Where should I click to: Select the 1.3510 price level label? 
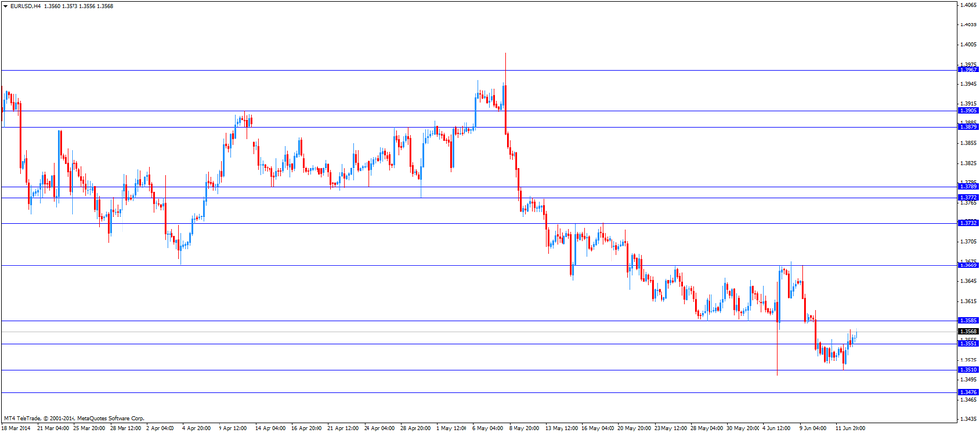pyautogui.click(x=968, y=370)
